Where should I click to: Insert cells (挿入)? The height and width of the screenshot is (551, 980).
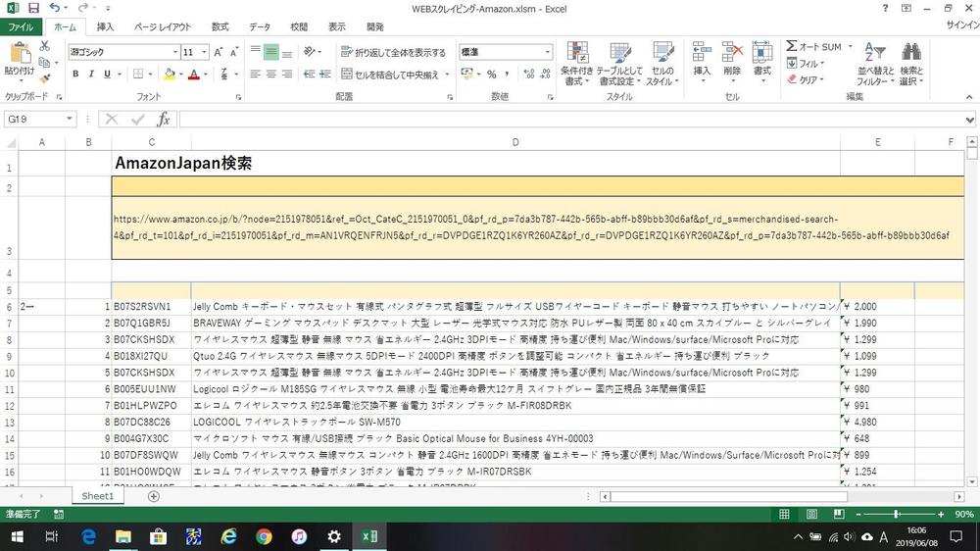(x=702, y=62)
